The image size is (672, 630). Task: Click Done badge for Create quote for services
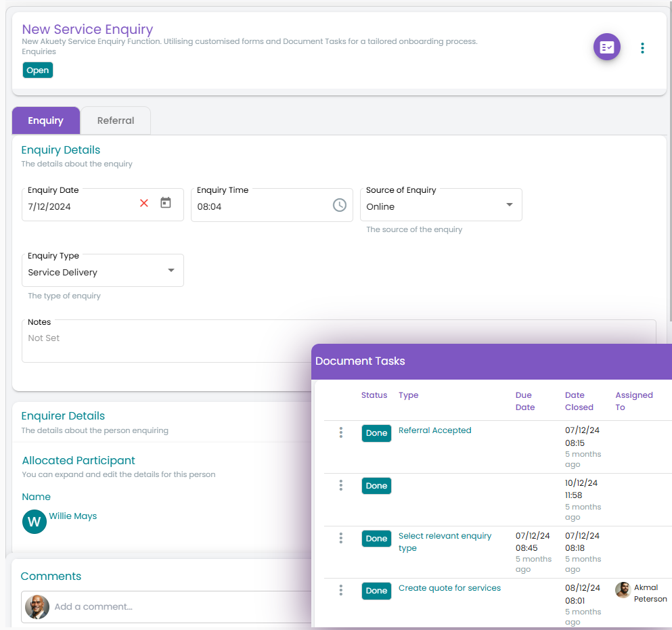(x=376, y=591)
